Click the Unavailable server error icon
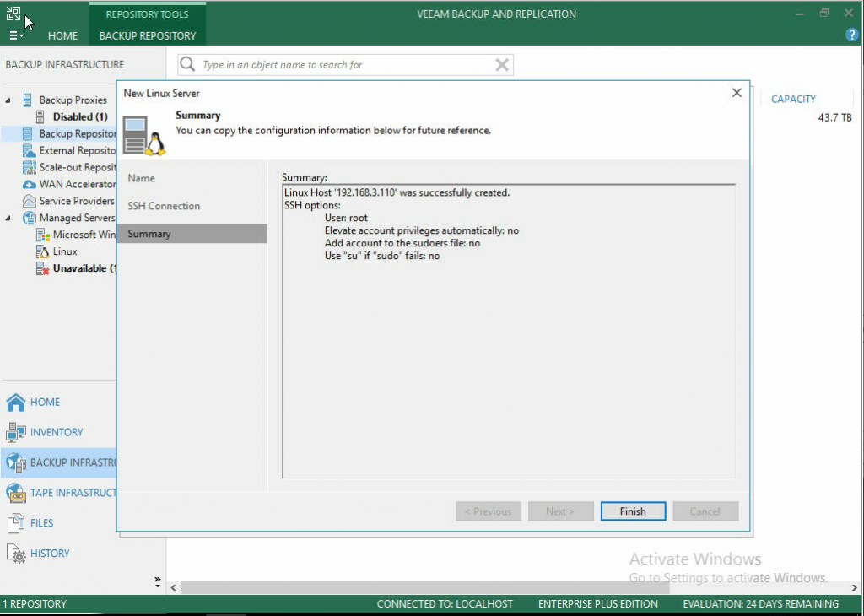864x616 pixels. [42, 268]
